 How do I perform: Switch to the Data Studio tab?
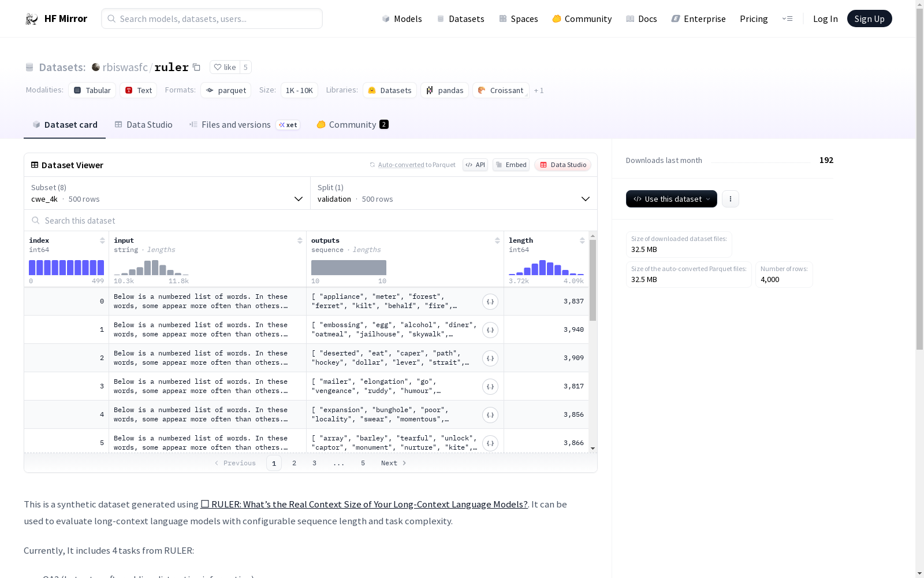pos(144,125)
